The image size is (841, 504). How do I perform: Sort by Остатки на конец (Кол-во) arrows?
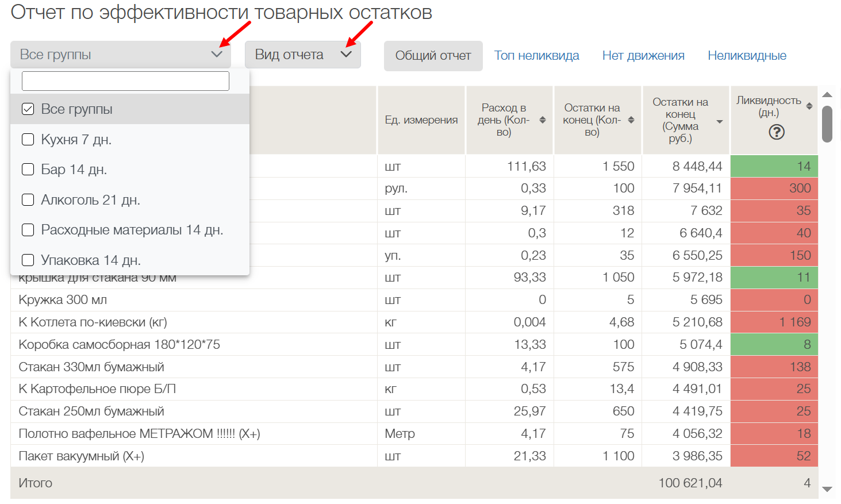tap(631, 120)
